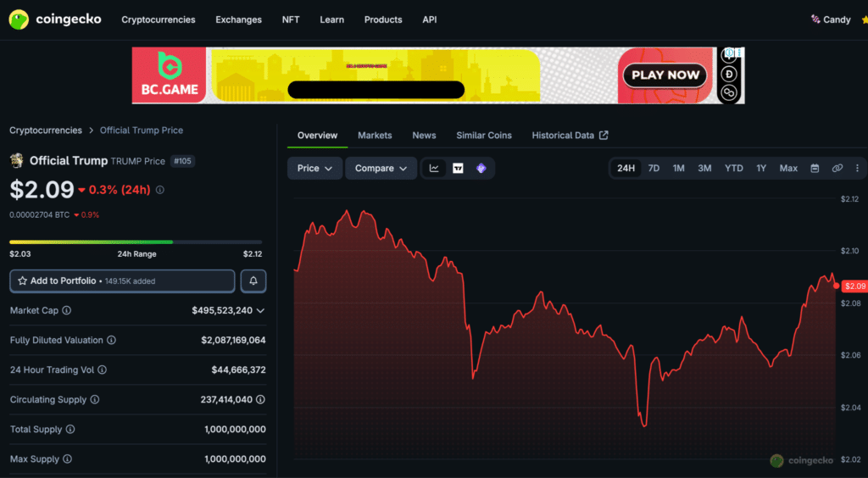Image resolution: width=868 pixels, height=478 pixels.
Task: Open the Historical Data external link
Action: pyautogui.click(x=570, y=136)
